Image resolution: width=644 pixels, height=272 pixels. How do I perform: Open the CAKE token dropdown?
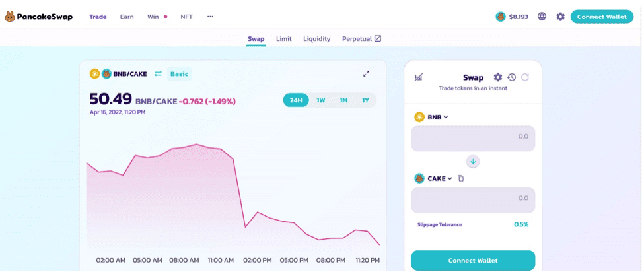433,178
